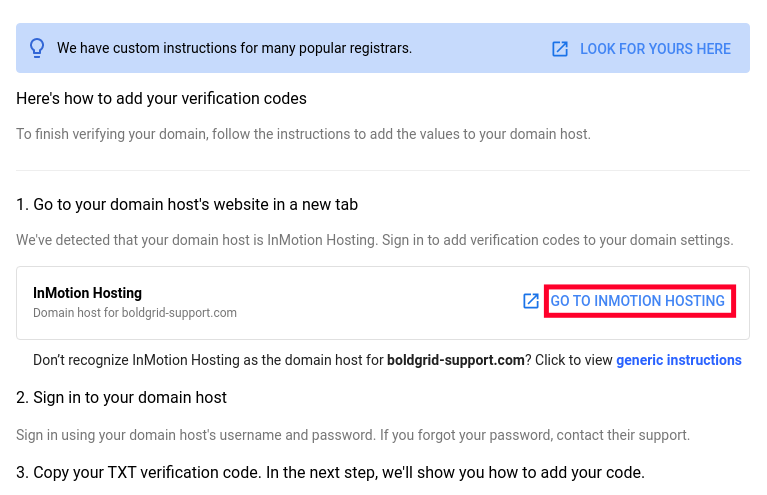Viewport: 767px width, 495px height.
Task: Click the InMotion Hosting card title
Action: tap(87, 293)
